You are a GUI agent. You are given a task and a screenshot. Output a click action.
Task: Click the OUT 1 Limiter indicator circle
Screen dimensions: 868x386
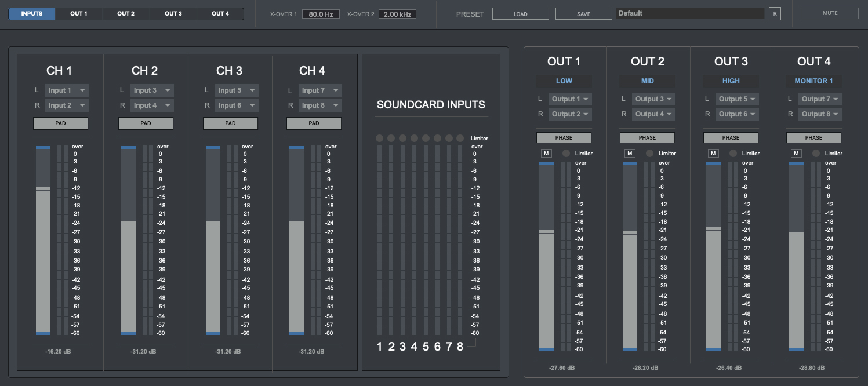pos(566,154)
